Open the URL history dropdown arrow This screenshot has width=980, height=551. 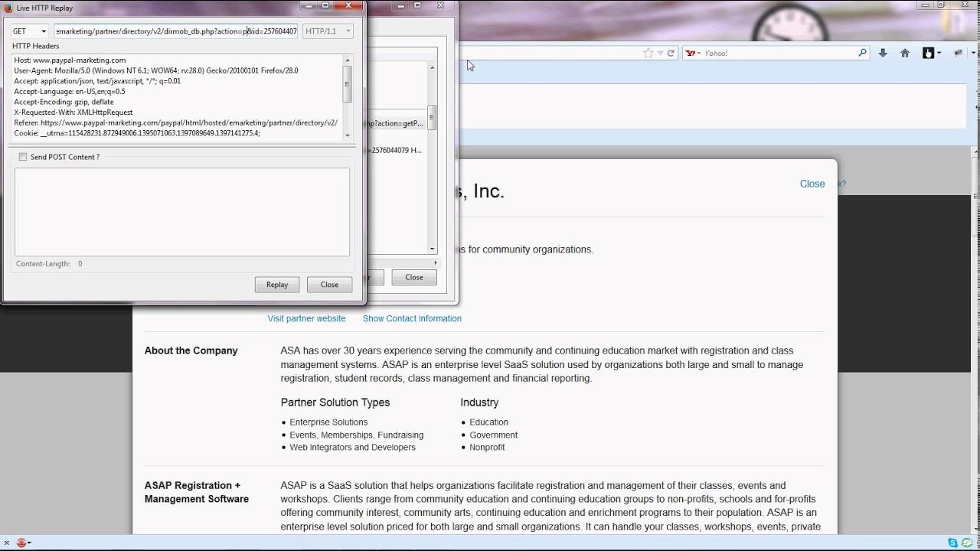click(x=660, y=53)
